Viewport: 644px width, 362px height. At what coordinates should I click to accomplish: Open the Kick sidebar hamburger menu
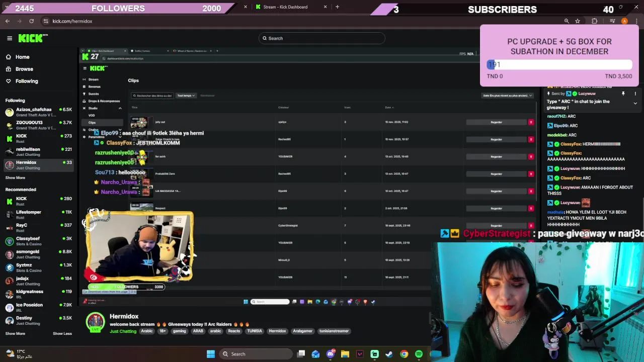pyautogui.click(x=10, y=38)
